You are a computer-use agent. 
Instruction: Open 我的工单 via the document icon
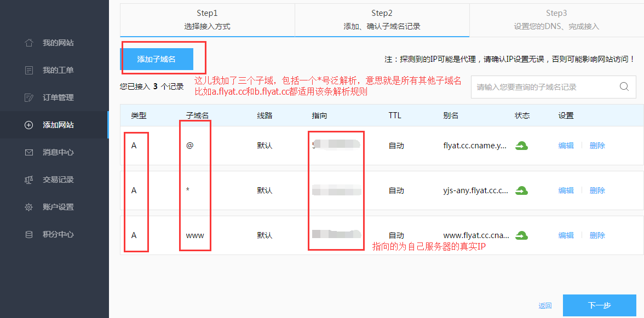28,70
